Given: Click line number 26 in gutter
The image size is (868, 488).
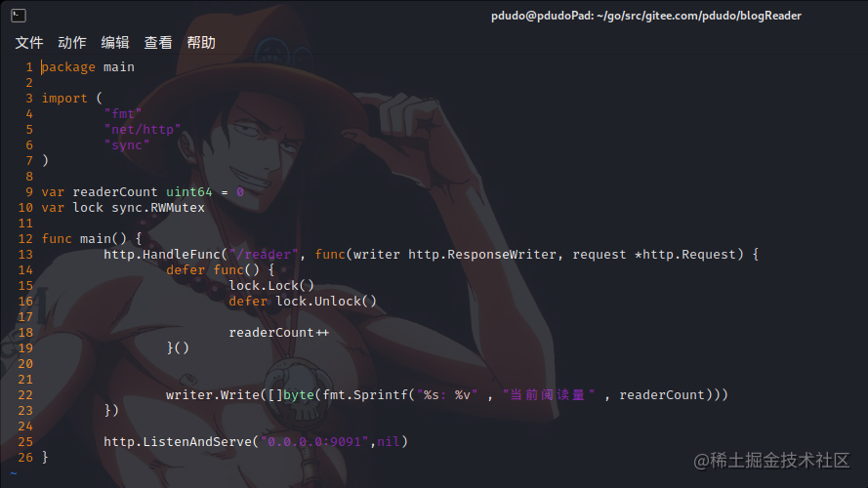Looking at the screenshot, I should pyautogui.click(x=25, y=458).
